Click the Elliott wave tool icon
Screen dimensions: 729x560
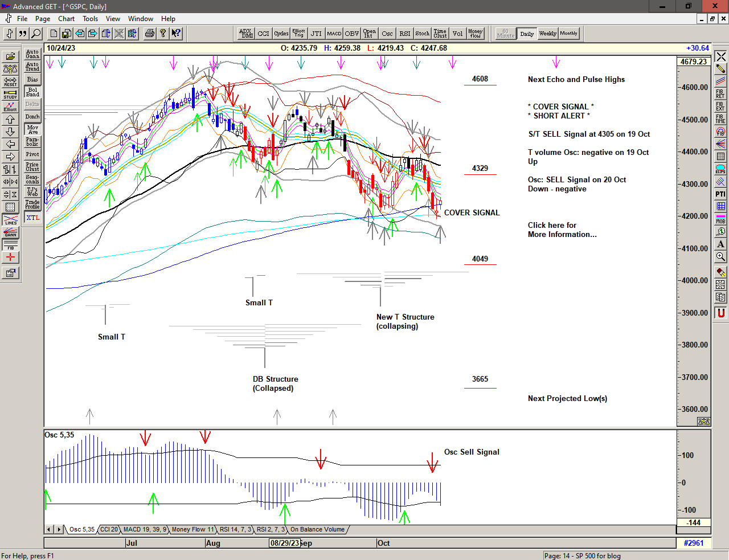[10, 107]
